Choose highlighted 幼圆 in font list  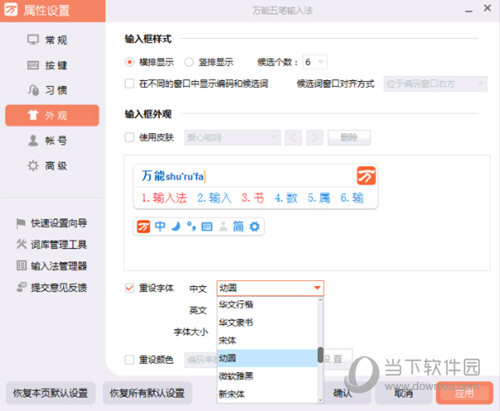pyautogui.click(x=268, y=358)
